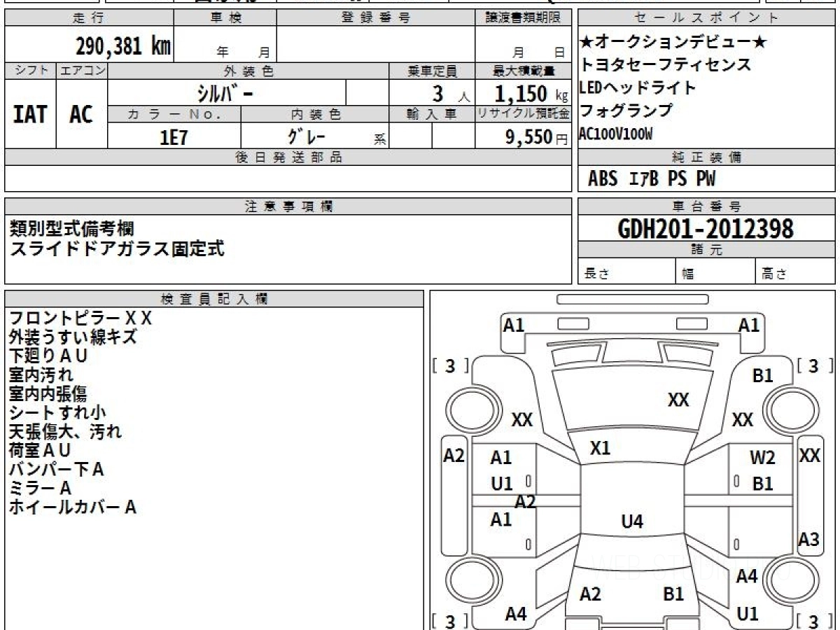This screenshot has height=630, width=840.
Task: Select the mileage value 290,381 km
Action: (123, 45)
